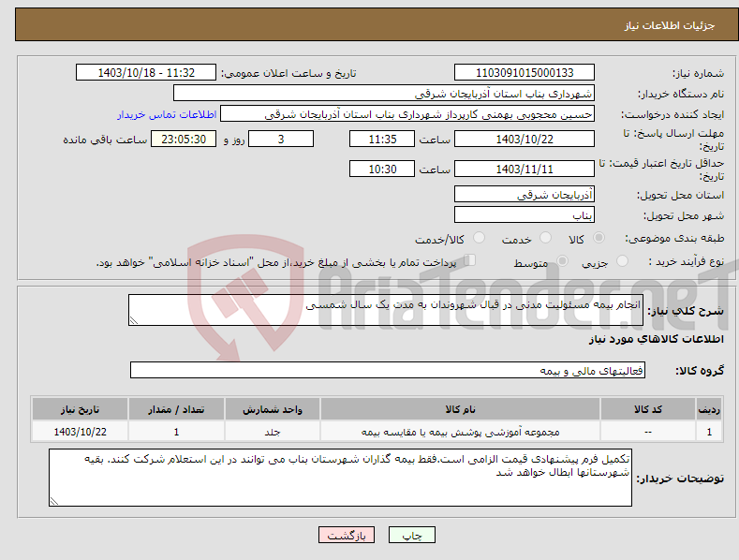Click the شرح کلی نیاز description textarea

coord(386,310)
